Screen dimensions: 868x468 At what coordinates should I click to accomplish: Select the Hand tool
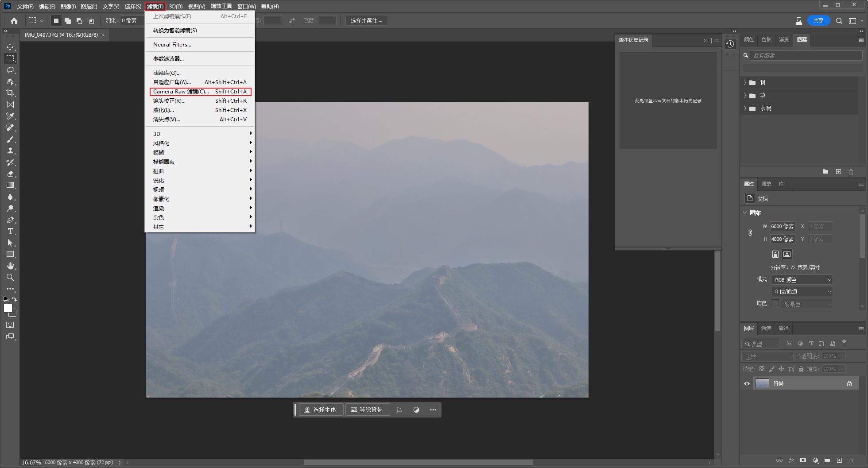(x=10, y=266)
